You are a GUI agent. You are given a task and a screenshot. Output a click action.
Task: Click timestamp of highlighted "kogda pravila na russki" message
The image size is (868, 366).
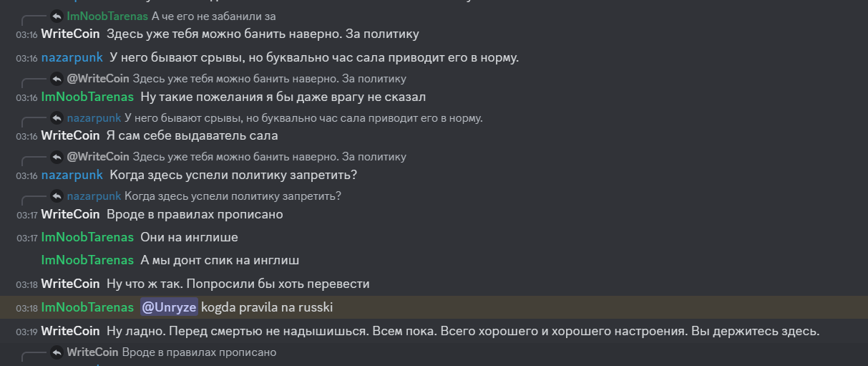pos(26,308)
